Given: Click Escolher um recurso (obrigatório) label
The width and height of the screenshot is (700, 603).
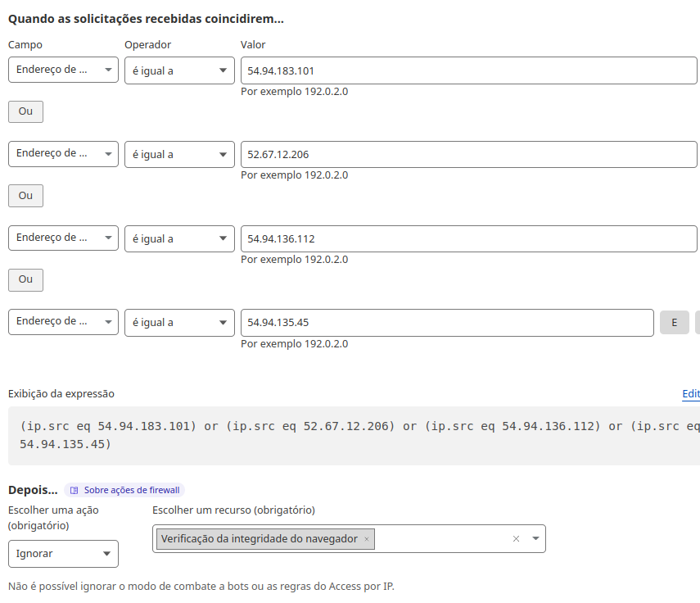Looking at the screenshot, I should pos(234,510).
